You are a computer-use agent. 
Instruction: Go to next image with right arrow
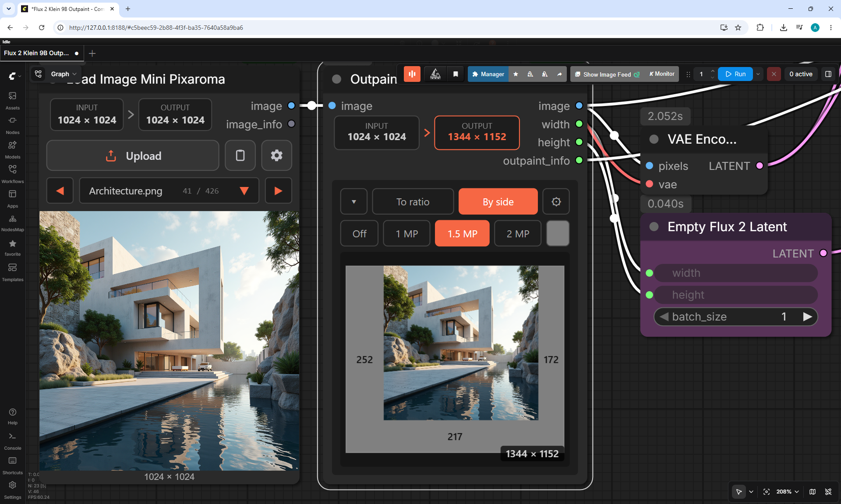point(278,190)
